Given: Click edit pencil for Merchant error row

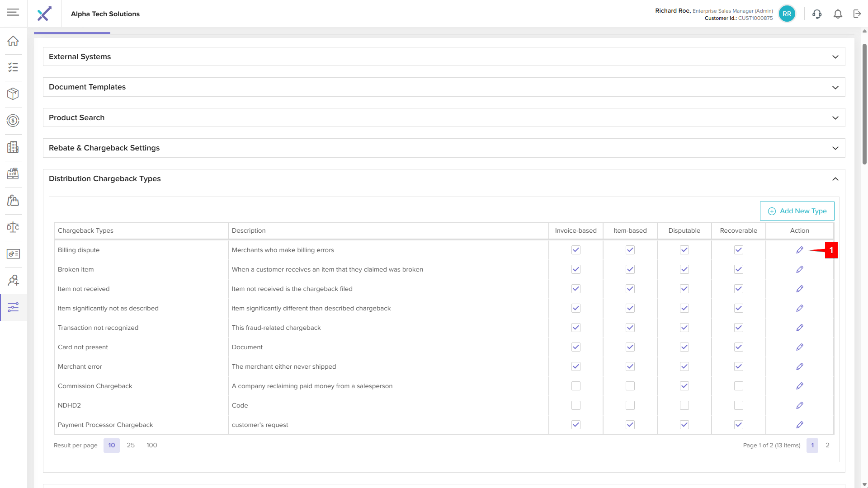Looking at the screenshot, I should tap(799, 366).
